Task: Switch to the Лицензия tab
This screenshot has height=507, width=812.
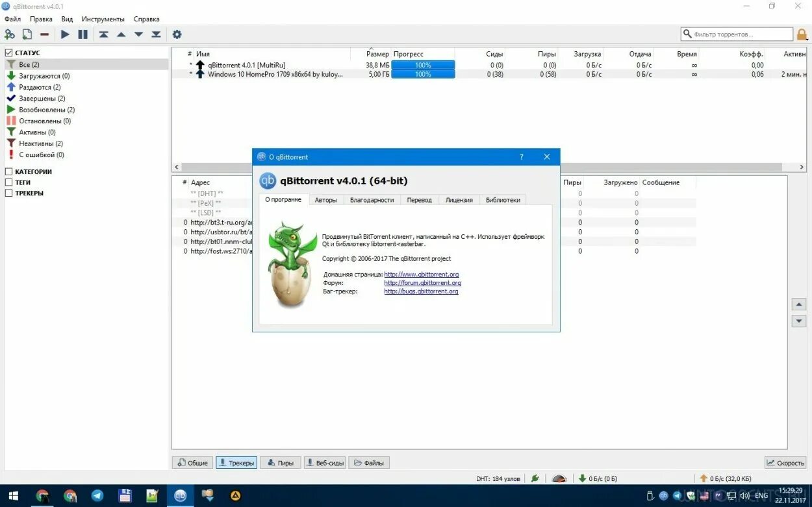Action: coord(459,200)
